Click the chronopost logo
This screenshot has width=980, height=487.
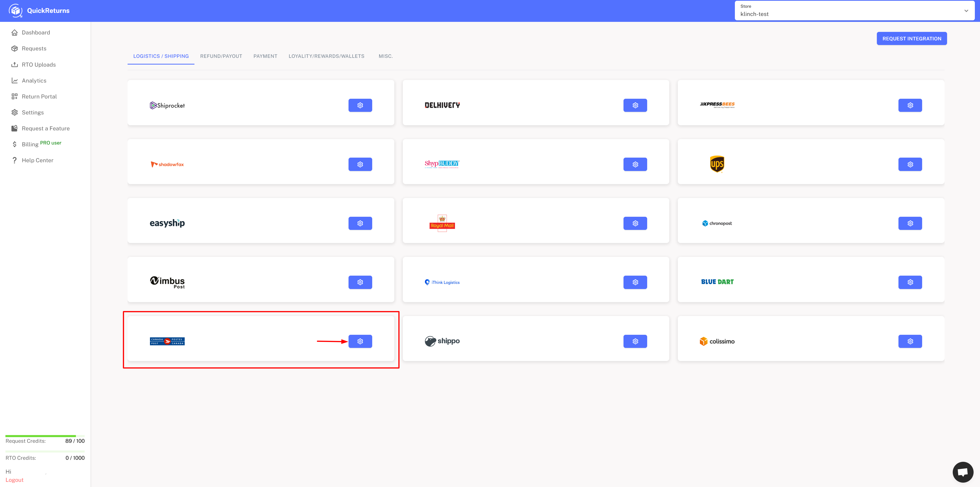[x=717, y=223]
